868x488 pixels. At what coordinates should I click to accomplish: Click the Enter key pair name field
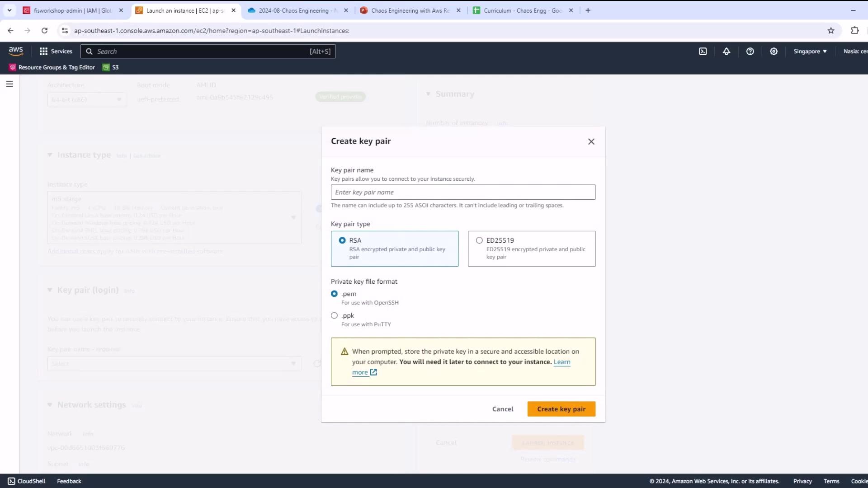462,192
